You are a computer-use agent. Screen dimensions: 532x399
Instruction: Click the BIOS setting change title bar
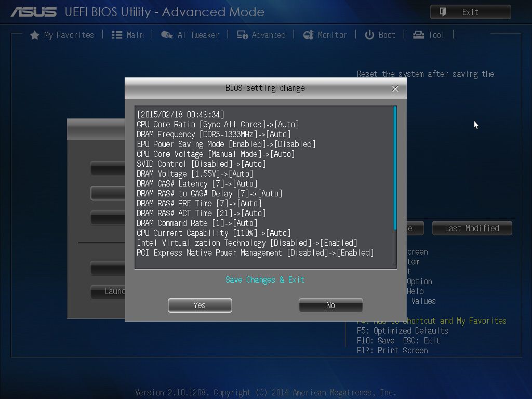tap(265, 88)
